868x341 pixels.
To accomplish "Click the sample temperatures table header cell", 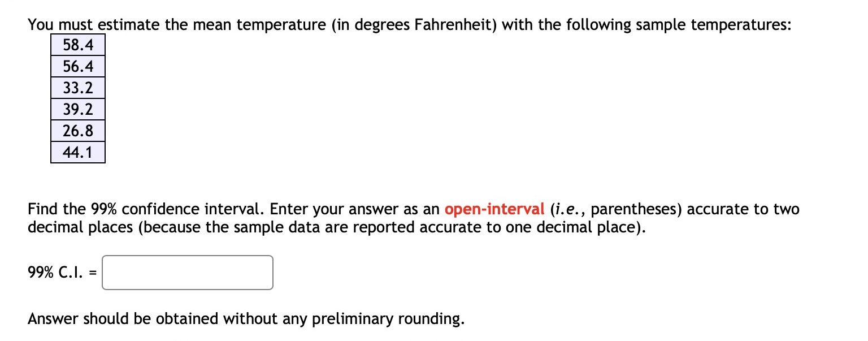I will 77,45.
